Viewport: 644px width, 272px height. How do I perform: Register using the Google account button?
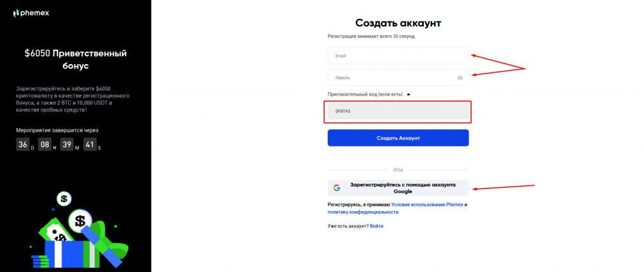(397, 188)
